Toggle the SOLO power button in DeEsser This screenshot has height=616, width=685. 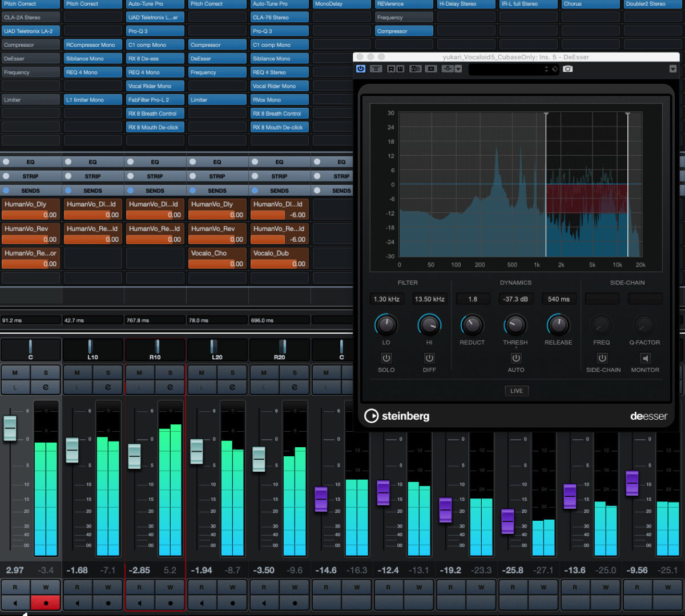point(386,358)
